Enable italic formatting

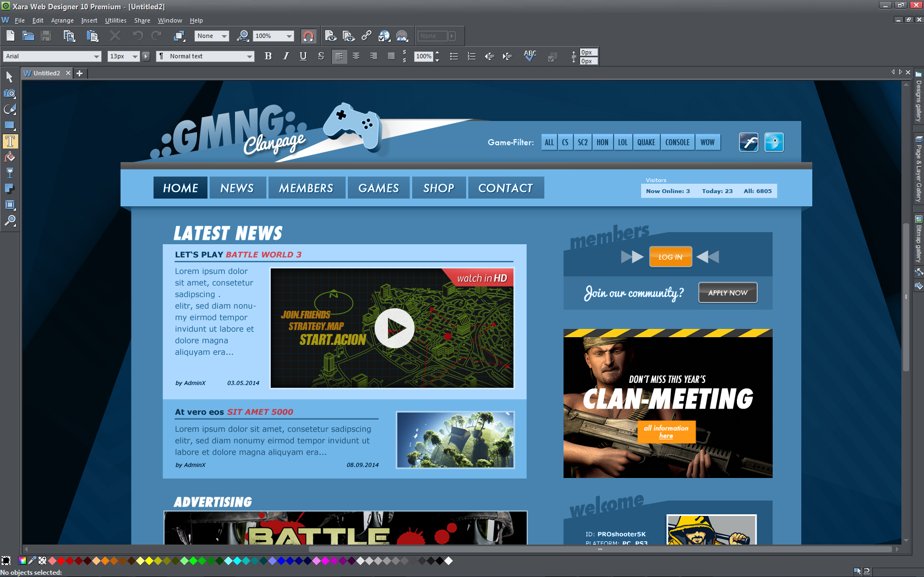[x=286, y=56]
